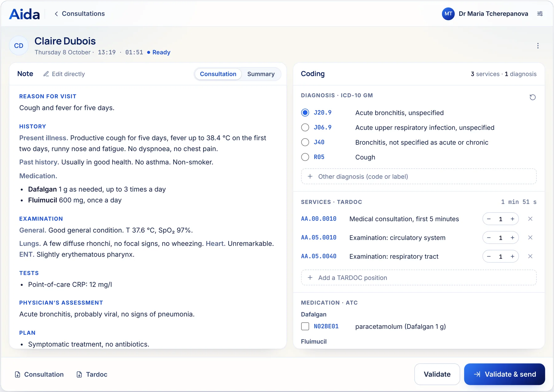The height and width of the screenshot is (392, 554).
Task: Remove the AA.00.0010 medical consultation service
Action: tap(530, 219)
